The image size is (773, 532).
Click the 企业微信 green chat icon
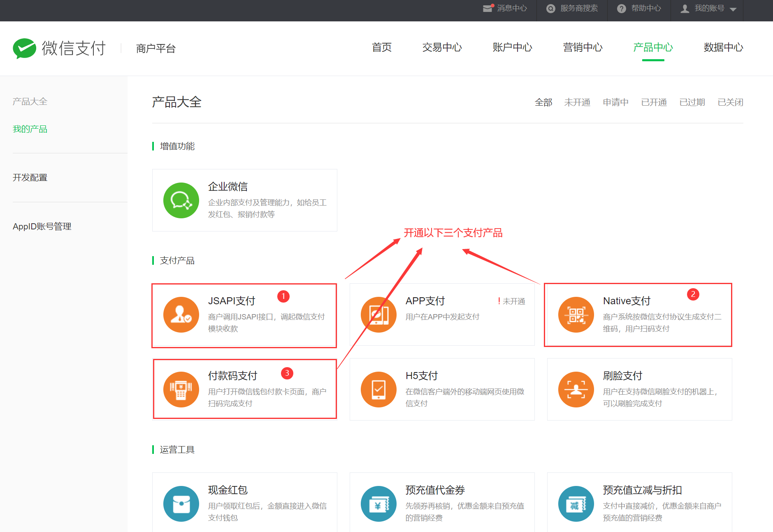[x=181, y=201]
